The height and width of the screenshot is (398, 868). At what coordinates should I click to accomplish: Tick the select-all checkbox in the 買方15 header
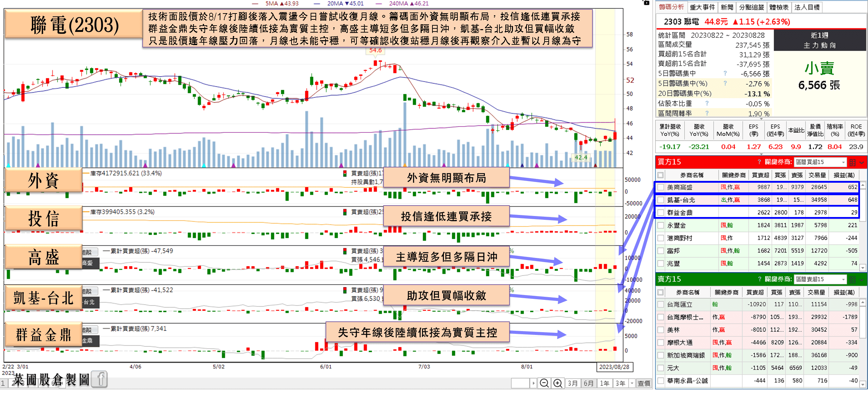pyautogui.click(x=660, y=175)
